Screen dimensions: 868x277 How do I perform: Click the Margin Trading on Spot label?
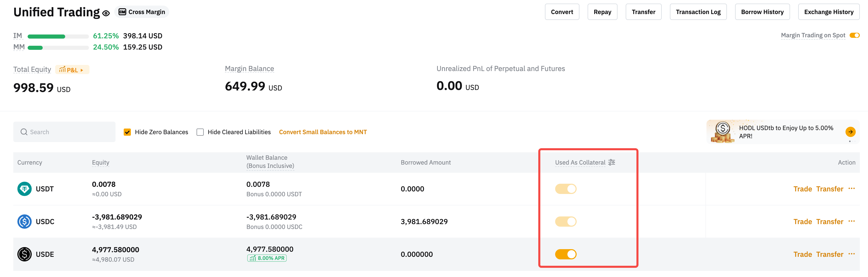pos(813,35)
